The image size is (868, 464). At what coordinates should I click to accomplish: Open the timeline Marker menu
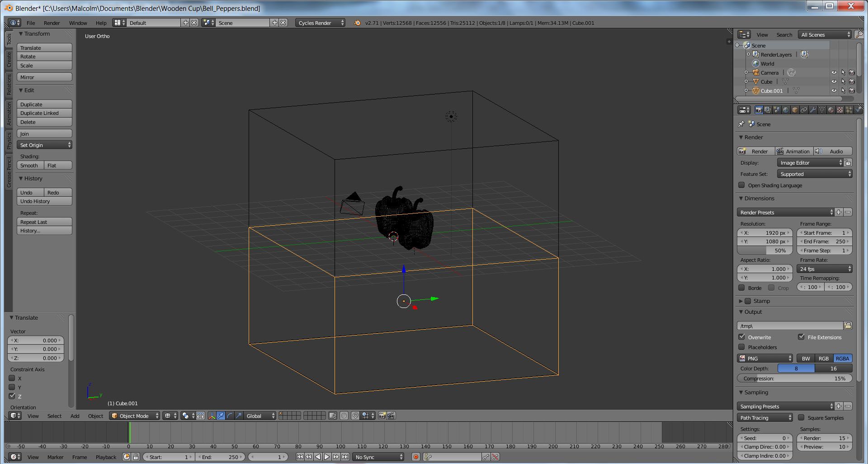click(x=55, y=457)
